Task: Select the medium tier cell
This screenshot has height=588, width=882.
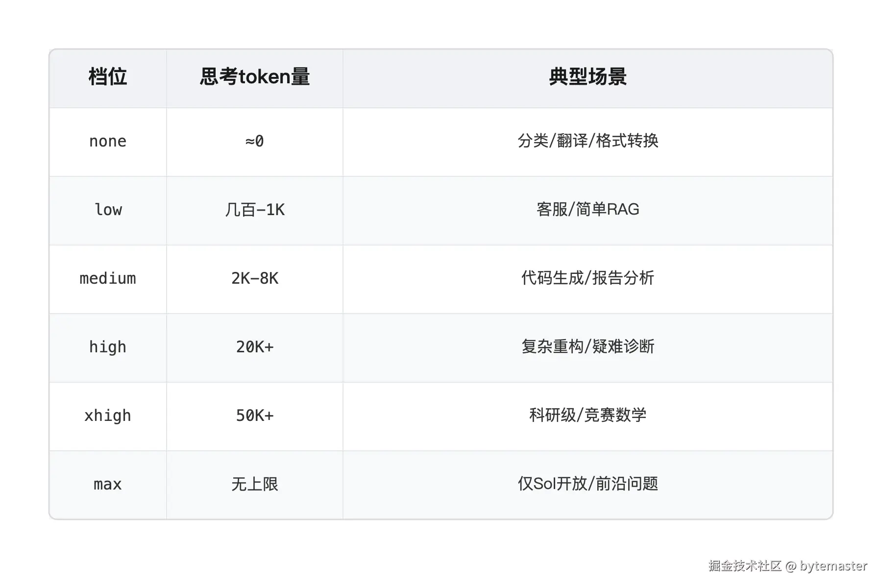Action: [x=108, y=279]
